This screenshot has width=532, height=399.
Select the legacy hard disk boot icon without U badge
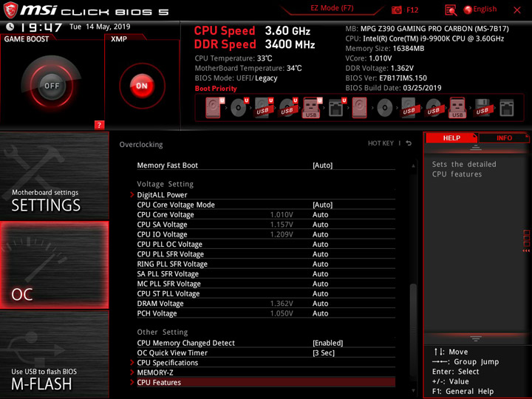[359, 108]
